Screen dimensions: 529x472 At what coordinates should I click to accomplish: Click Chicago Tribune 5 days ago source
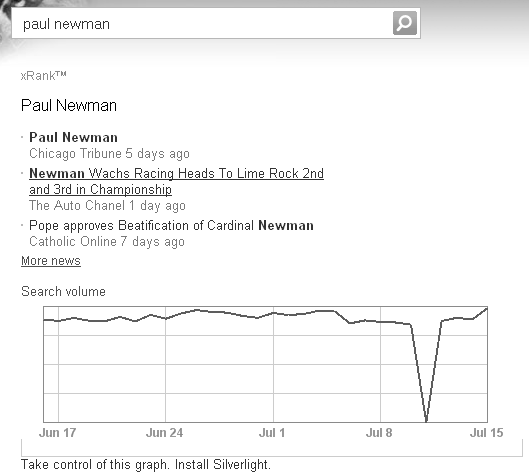[x=109, y=154]
